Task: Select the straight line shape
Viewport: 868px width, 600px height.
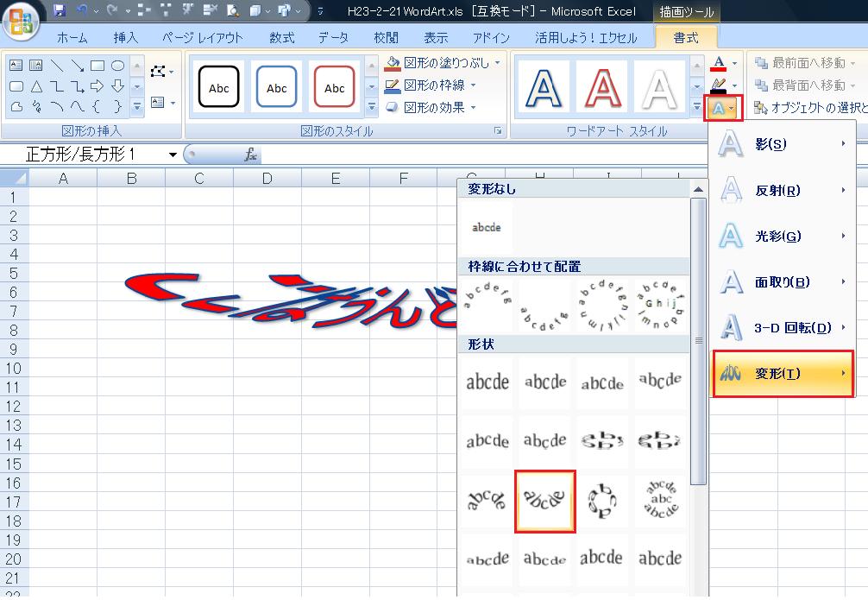Action: (56, 66)
